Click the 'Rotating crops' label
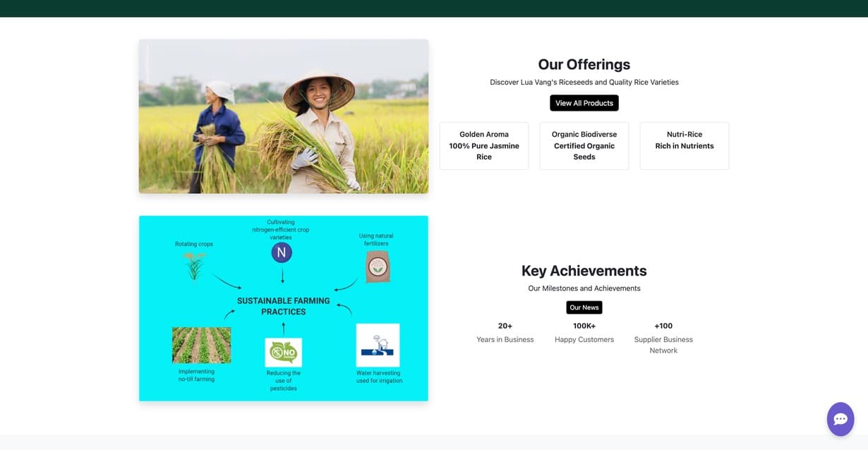This screenshot has height=450, width=868. [194, 244]
